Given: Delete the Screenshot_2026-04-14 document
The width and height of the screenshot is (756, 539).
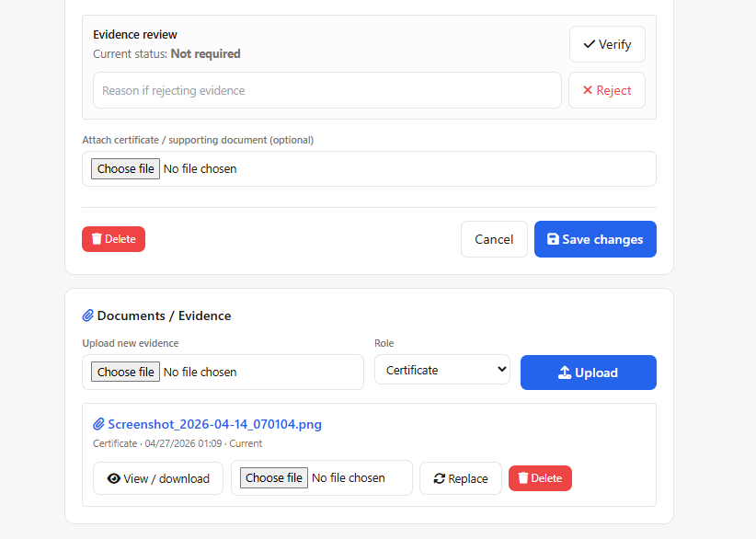Looking at the screenshot, I should tap(540, 478).
